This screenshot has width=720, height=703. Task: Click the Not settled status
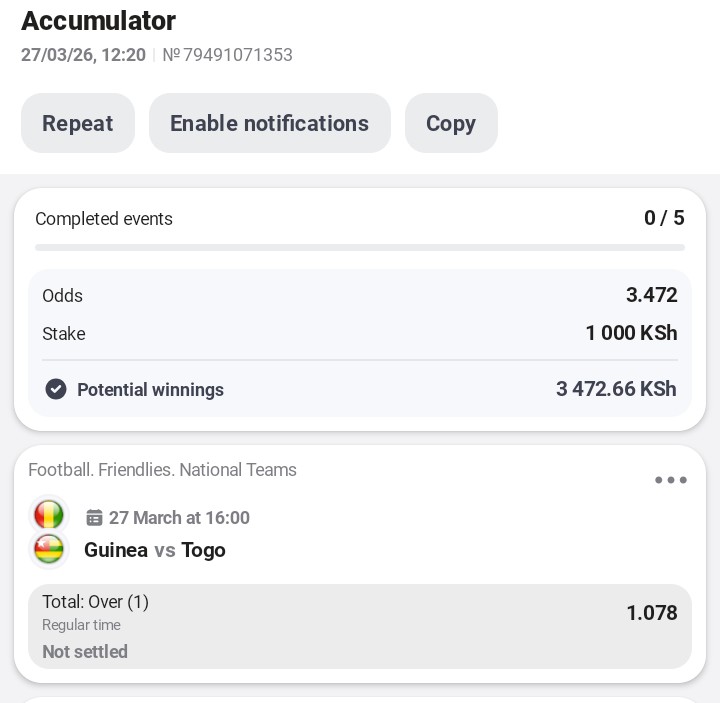click(85, 652)
